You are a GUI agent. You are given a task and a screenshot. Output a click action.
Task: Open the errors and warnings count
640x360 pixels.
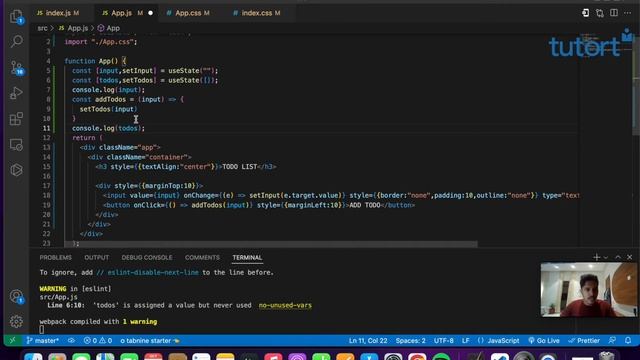point(98,340)
